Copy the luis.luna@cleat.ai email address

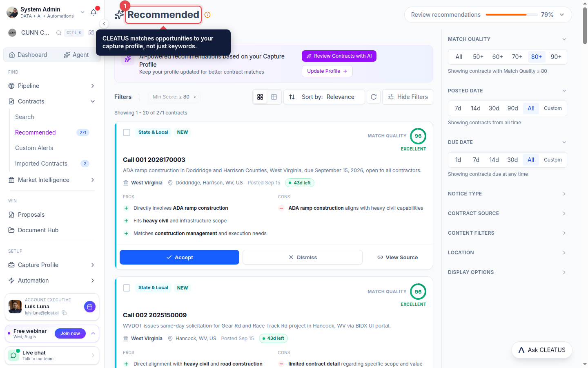tap(64, 313)
